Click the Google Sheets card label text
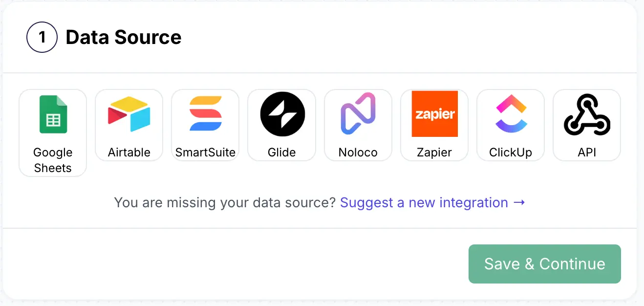The height and width of the screenshot is (306, 644). [x=52, y=160]
